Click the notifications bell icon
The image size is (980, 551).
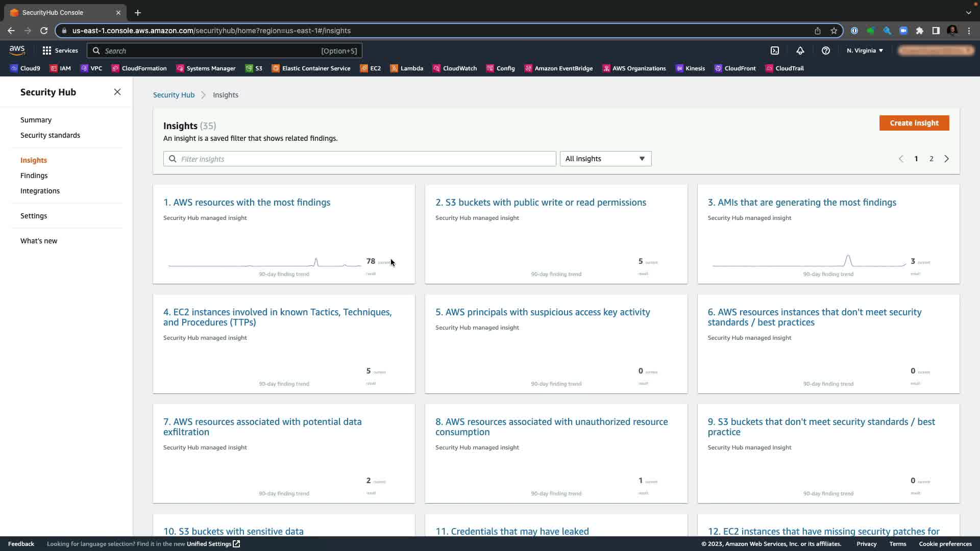click(800, 51)
